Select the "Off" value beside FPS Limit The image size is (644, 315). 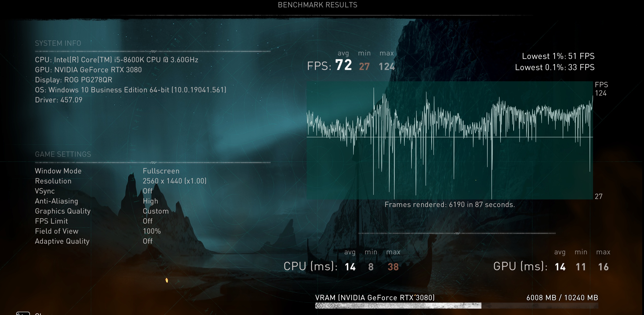pyautogui.click(x=148, y=221)
